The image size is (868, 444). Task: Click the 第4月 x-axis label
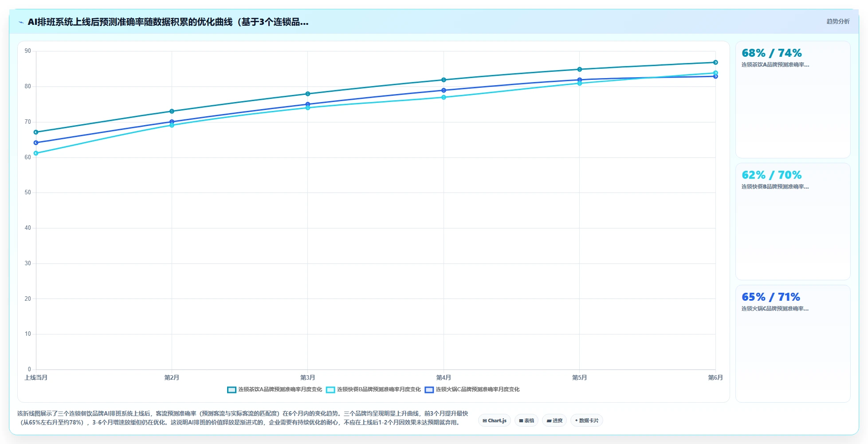click(x=444, y=378)
